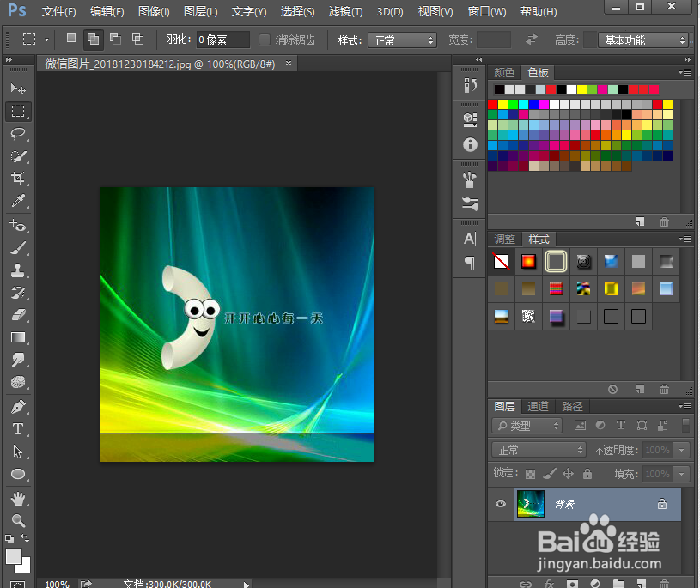Select the Path Selection tool
The width and height of the screenshot is (700, 588).
pos(18,452)
